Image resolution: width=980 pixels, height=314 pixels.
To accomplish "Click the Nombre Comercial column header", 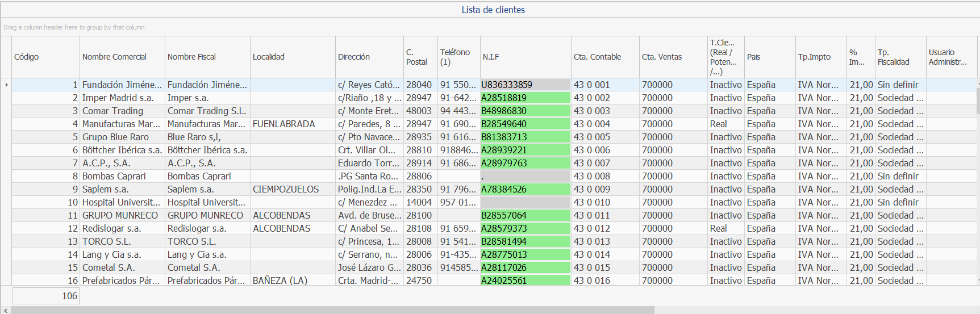I will click(x=114, y=57).
